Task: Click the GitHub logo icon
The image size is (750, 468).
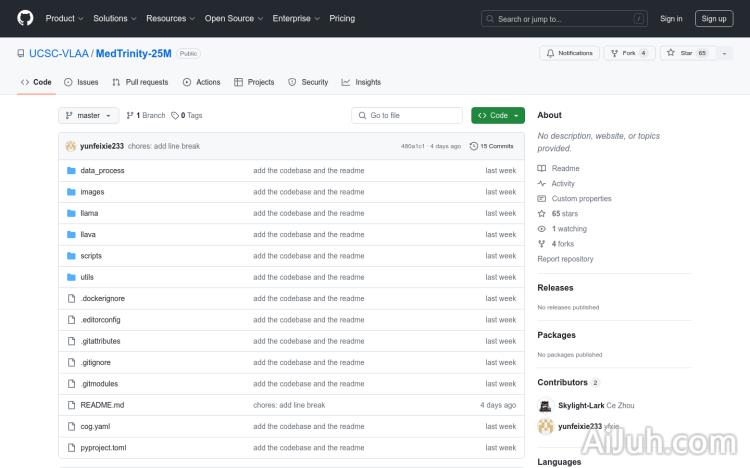Action: tap(25, 18)
